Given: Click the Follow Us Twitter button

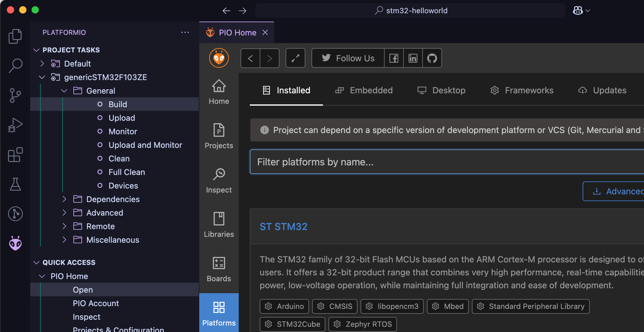Looking at the screenshot, I should tap(348, 58).
